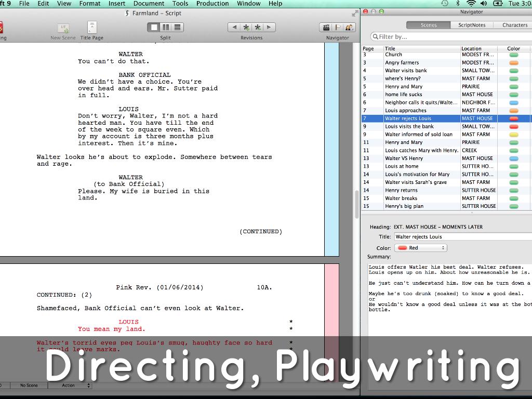Switch to the ScriptNotes tab
The width and height of the screenshot is (532, 399).
tap(472, 25)
